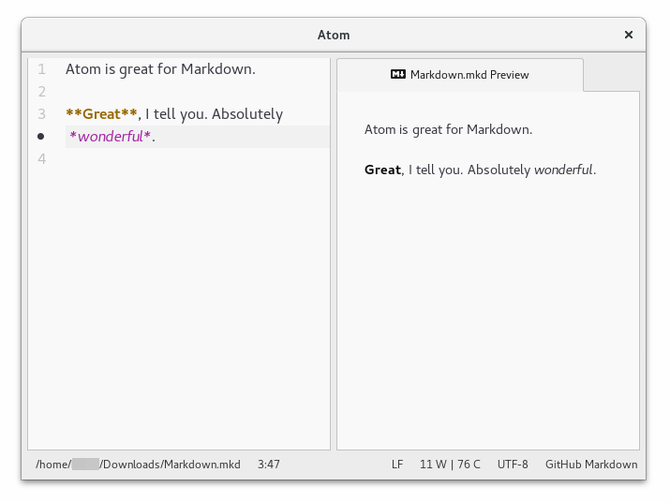Screen dimensions: 670x502
Task: Click the soft-wrap dot marker in gutter
Action: (41, 136)
